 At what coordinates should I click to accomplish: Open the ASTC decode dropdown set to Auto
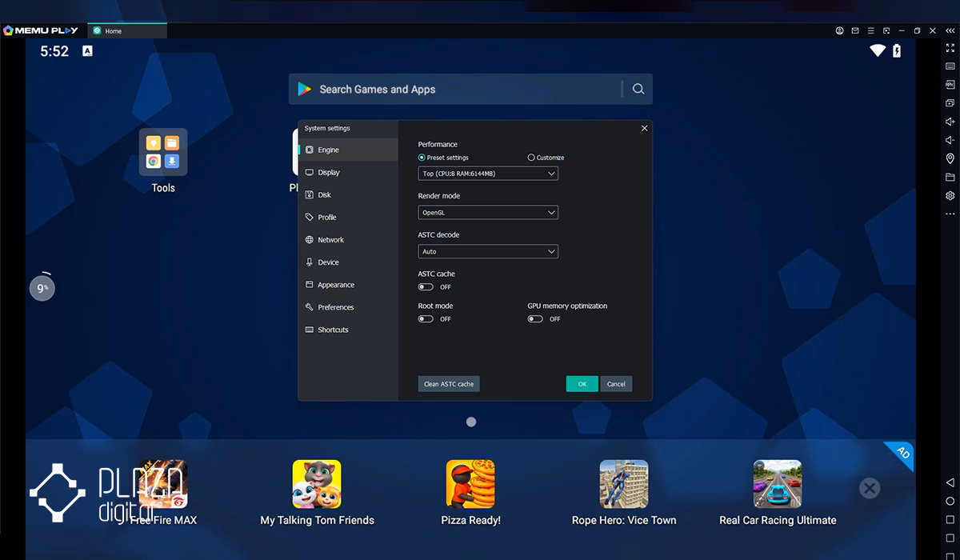coord(488,251)
